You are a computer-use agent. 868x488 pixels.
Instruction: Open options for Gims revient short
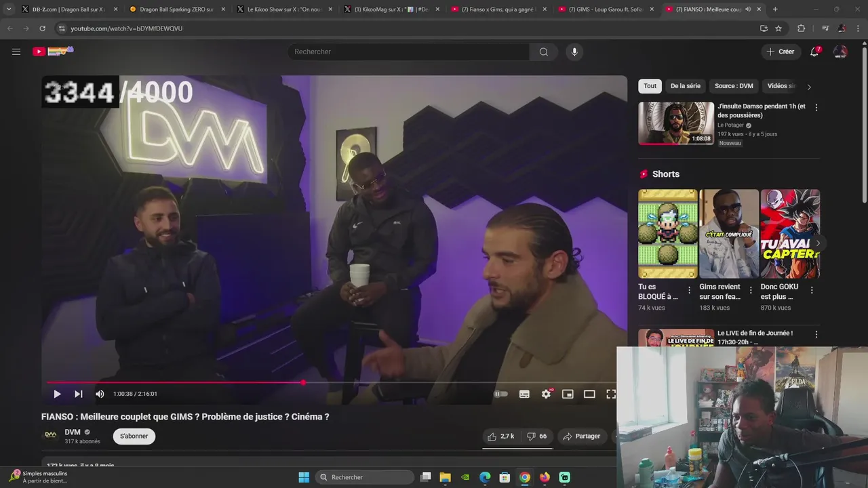[751, 290]
